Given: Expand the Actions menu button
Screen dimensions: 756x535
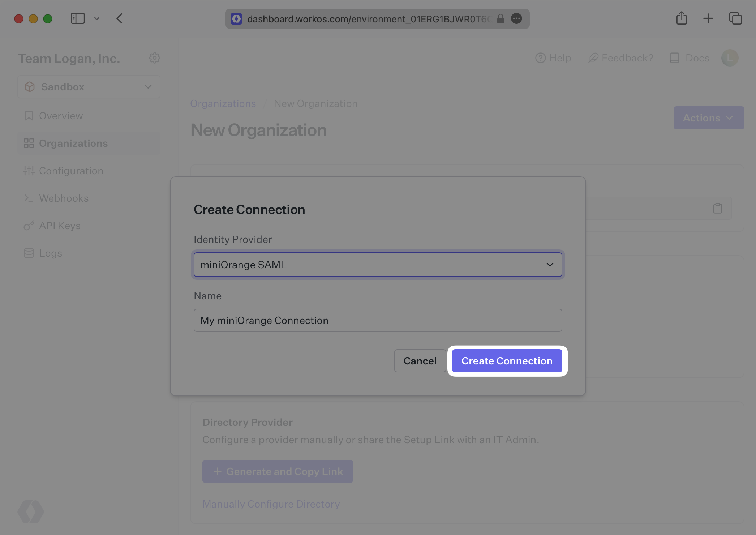Looking at the screenshot, I should point(708,117).
